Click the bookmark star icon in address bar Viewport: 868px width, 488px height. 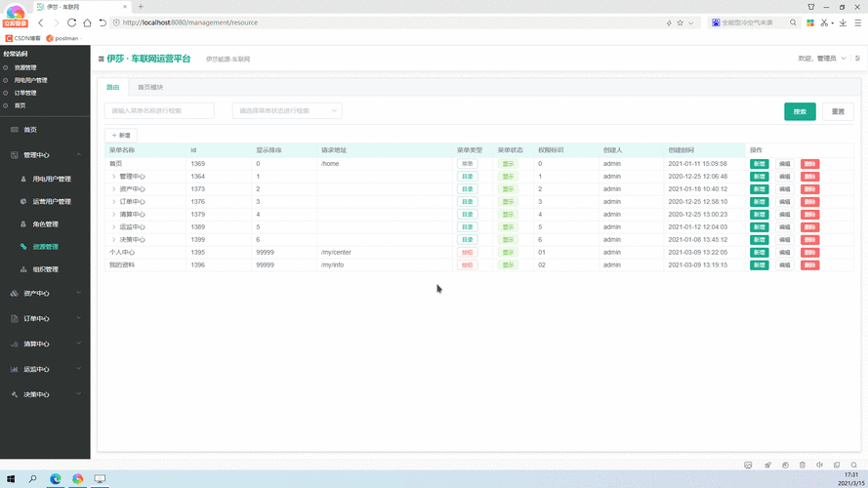(680, 22)
